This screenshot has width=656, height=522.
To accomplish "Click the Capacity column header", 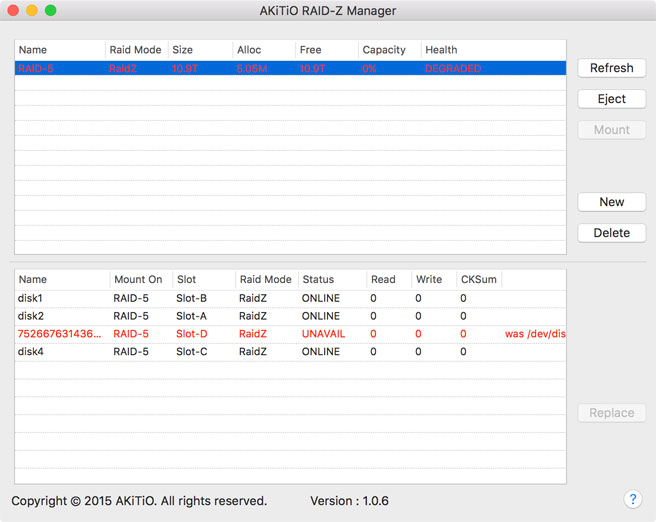I will (386, 50).
